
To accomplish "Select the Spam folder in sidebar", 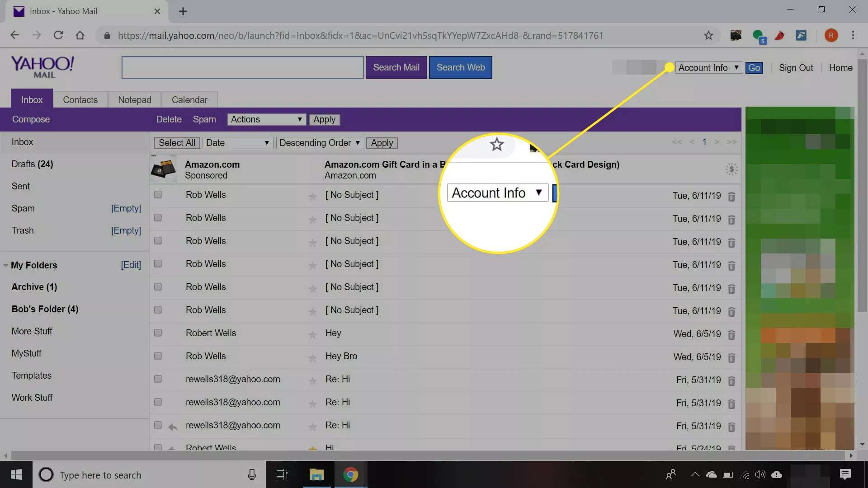I will click(23, 208).
